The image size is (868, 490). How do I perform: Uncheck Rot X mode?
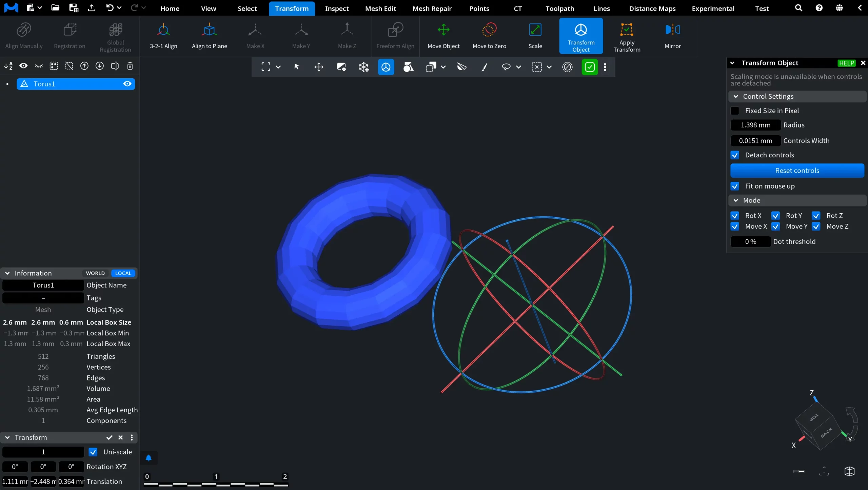735,216
